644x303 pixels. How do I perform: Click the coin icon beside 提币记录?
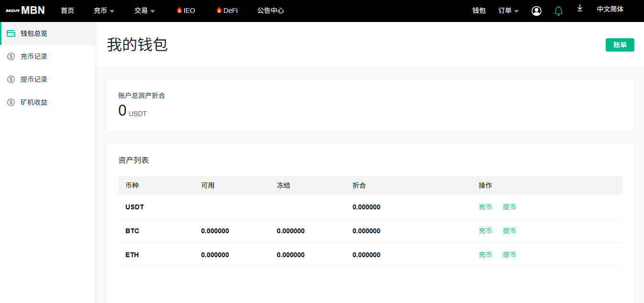pyautogui.click(x=11, y=79)
